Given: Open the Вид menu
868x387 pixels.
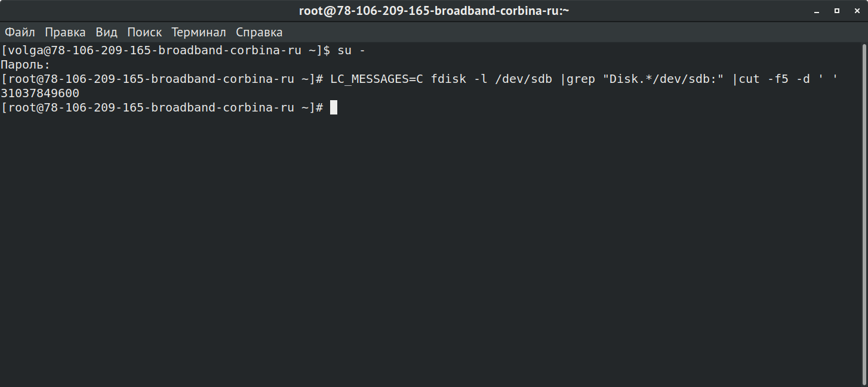Looking at the screenshot, I should point(106,32).
